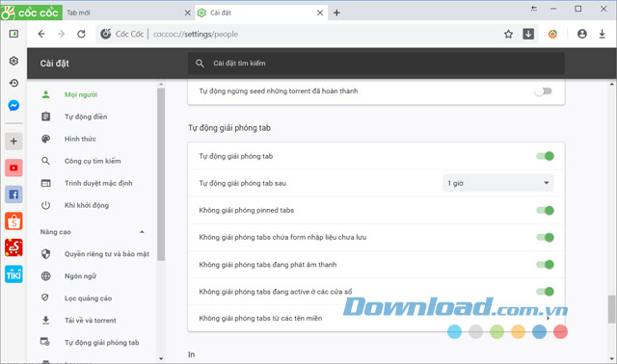This screenshot has height=364, width=617.
Task: Click the forward navigation arrow
Action: [62, 35]
